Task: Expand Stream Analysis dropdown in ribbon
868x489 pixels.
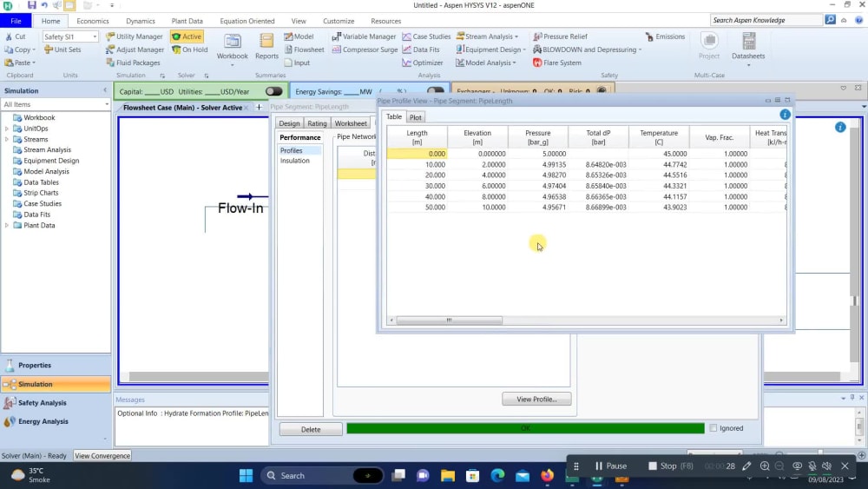Action: [516, 36]
